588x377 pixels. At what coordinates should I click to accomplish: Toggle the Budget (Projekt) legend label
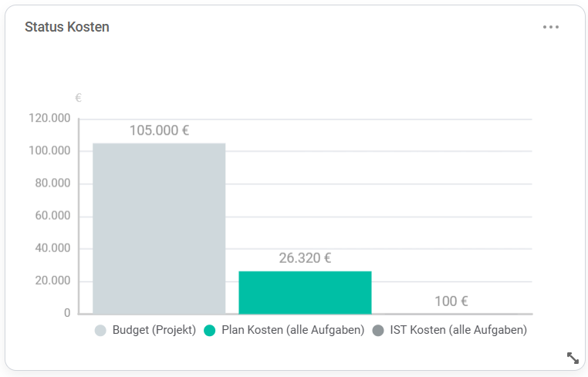(154, 330)
